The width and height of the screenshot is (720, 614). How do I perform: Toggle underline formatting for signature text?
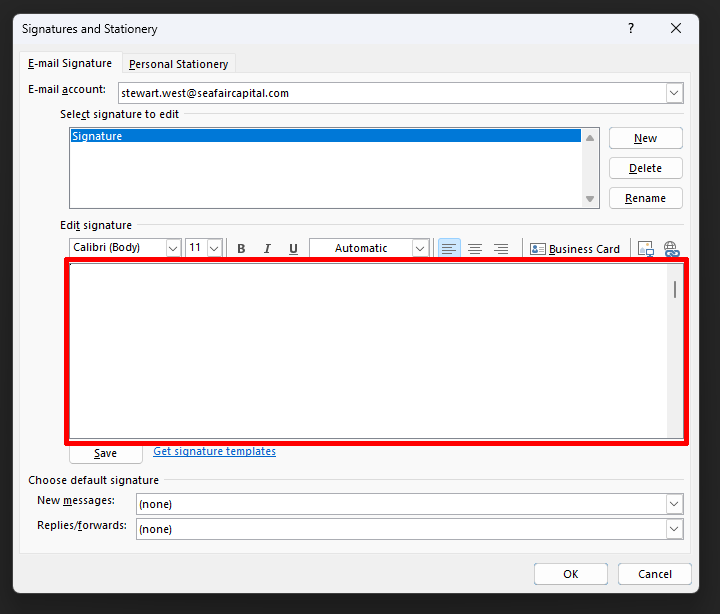(x=293, y=249)
